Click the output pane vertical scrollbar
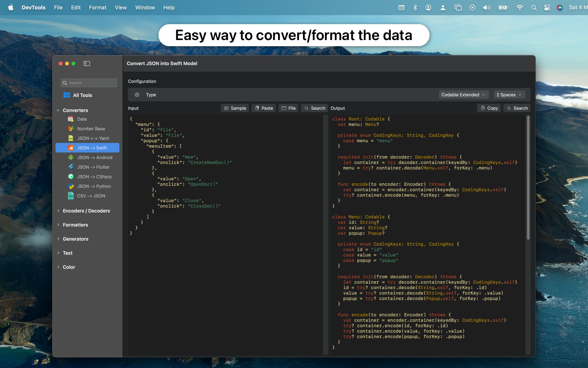 pos(528,177)
